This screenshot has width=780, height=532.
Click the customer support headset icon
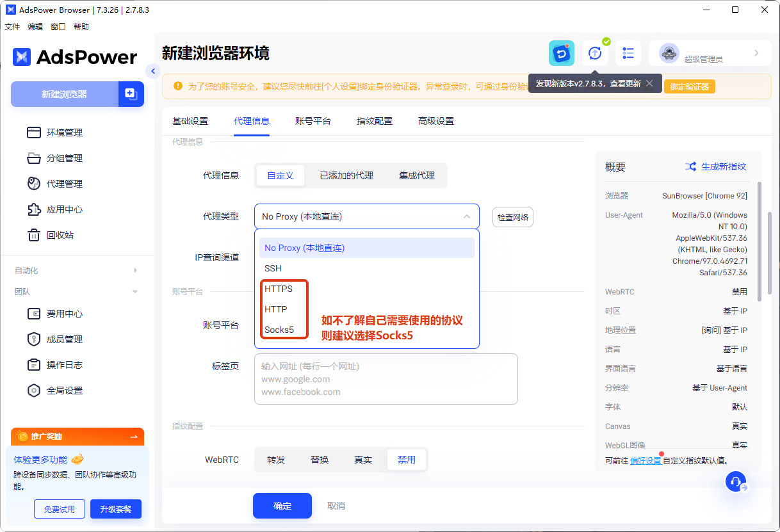736,481
